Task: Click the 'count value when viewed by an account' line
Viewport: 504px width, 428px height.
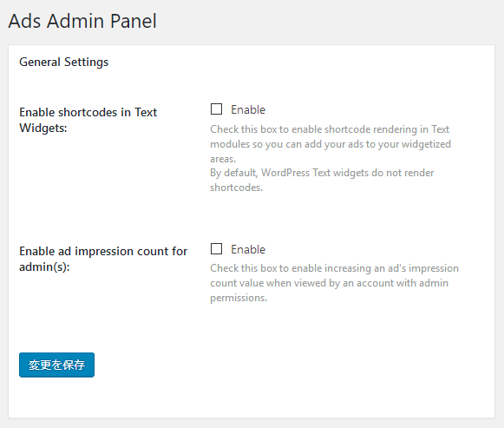Action: pos(329,283)
